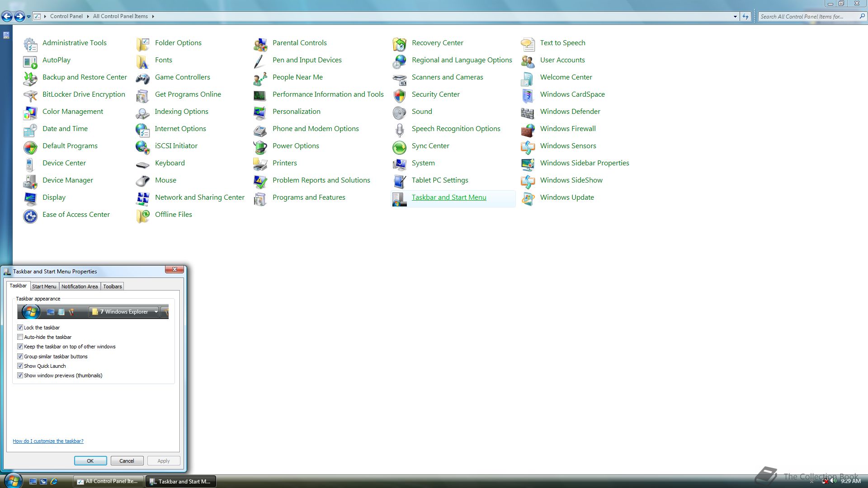Open the User Accounts icon

click(x=528, y=61)
